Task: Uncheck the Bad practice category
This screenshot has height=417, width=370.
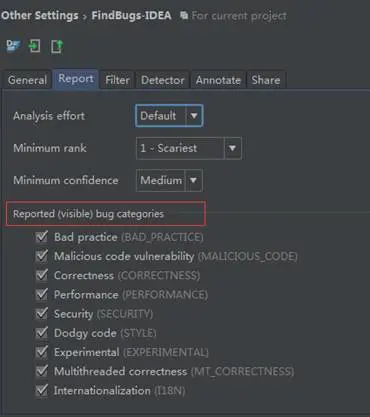Action: point(42,237)
